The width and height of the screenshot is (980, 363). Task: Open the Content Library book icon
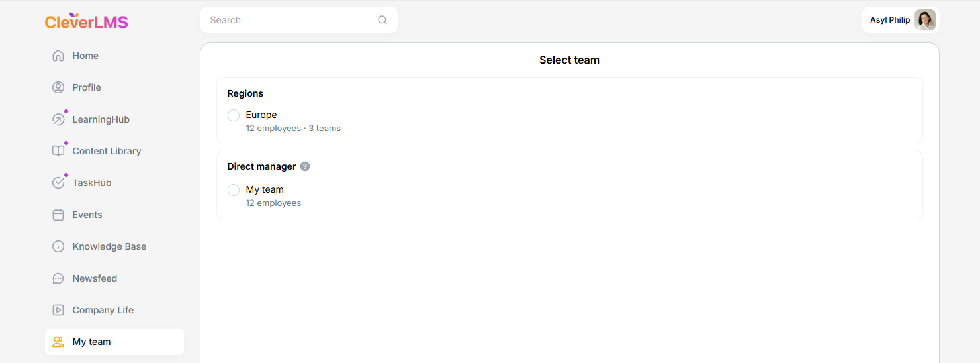pos(58,151)
